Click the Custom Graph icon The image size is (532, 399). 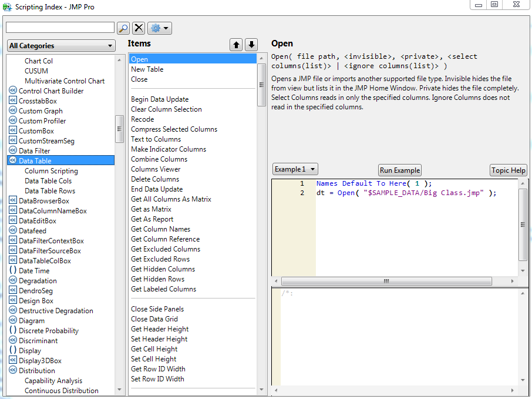[x=13, y=110]
